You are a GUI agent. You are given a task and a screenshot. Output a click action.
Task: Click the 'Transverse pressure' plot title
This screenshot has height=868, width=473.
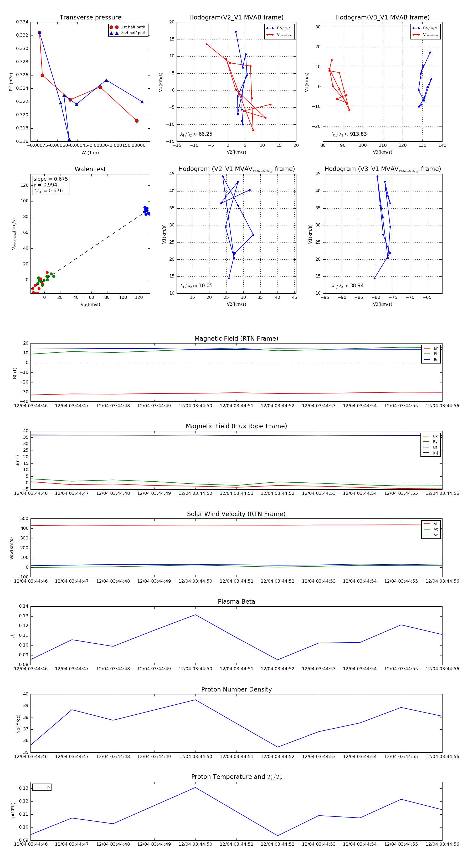click(x=90, y=18)
